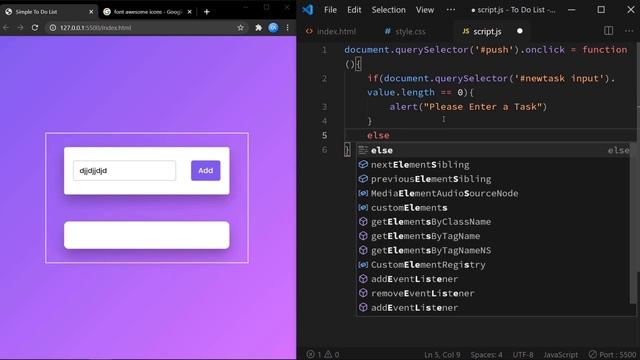
Task: Close the Simple To Do List tab
Action: click(x=91, y=12)
